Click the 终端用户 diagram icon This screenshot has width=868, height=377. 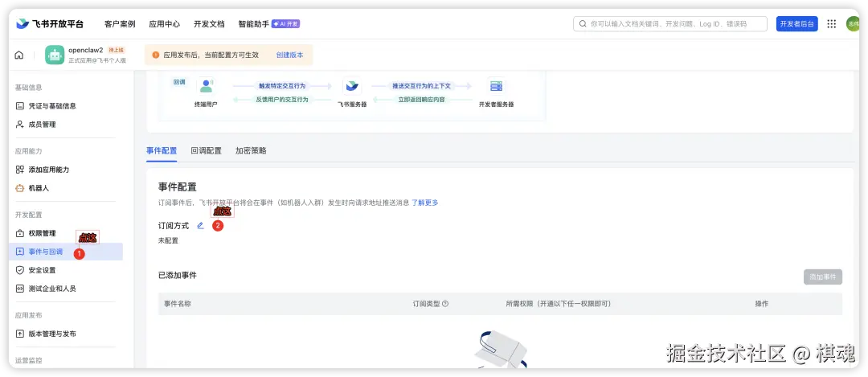pos(206,86)
